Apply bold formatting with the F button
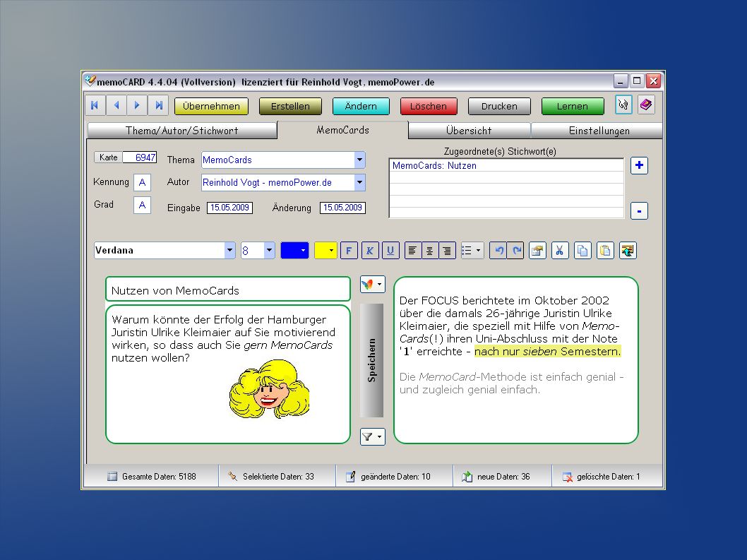747x560 pixels. point(349,251)
